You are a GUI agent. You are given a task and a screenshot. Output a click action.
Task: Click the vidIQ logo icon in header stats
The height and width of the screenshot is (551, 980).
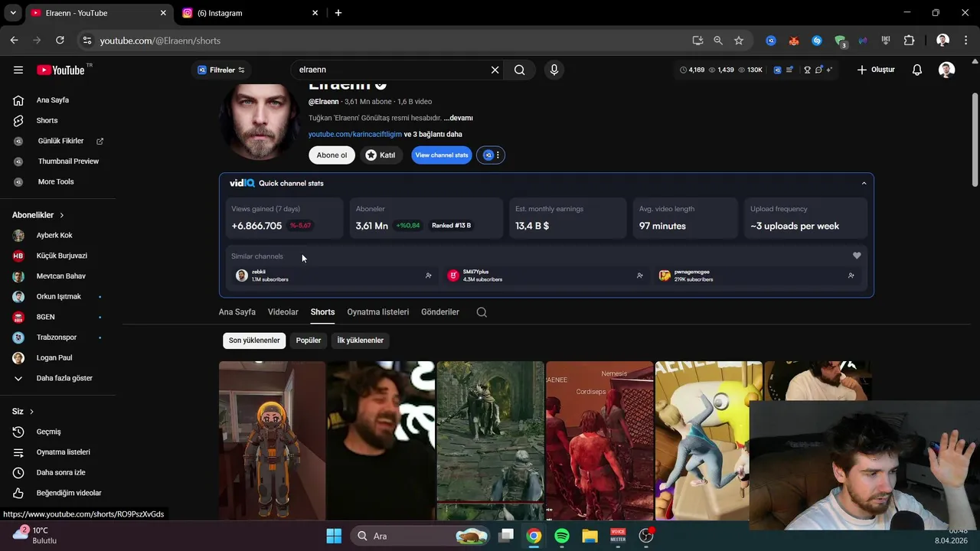click(x=777, y=70)
